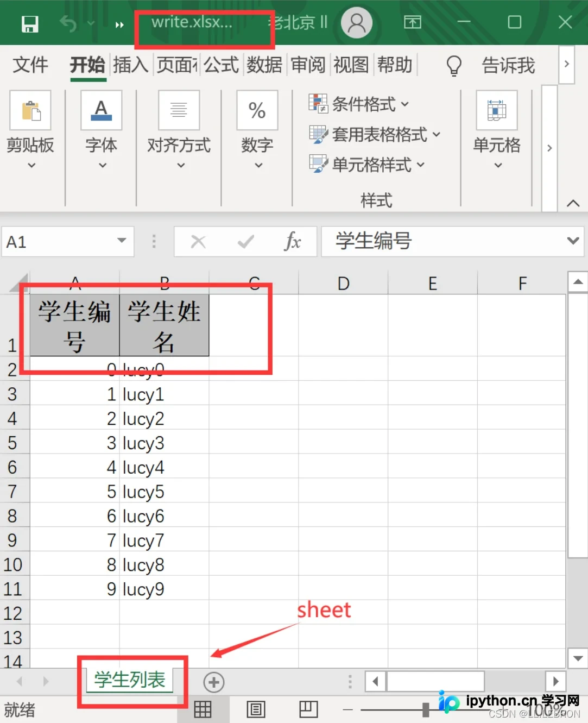Switch to the 数据 ribbon tab
Viewport: 588px width, 723px height.
264,65
